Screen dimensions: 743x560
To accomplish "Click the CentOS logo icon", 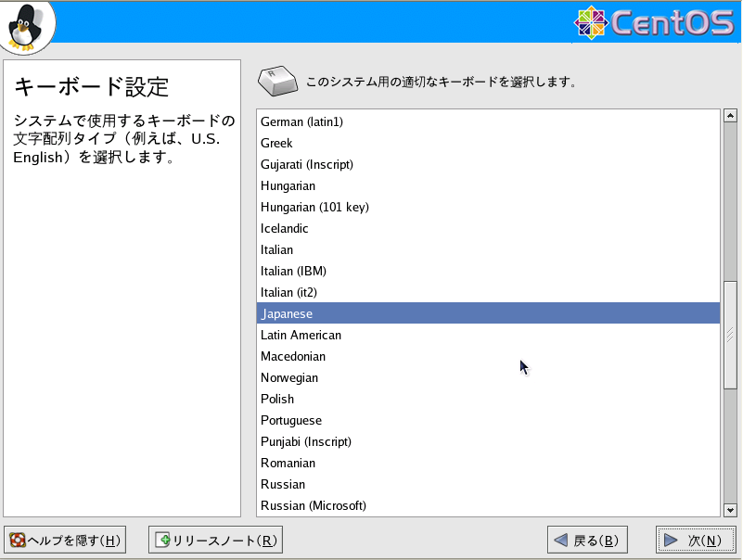I will click(591, 22).
